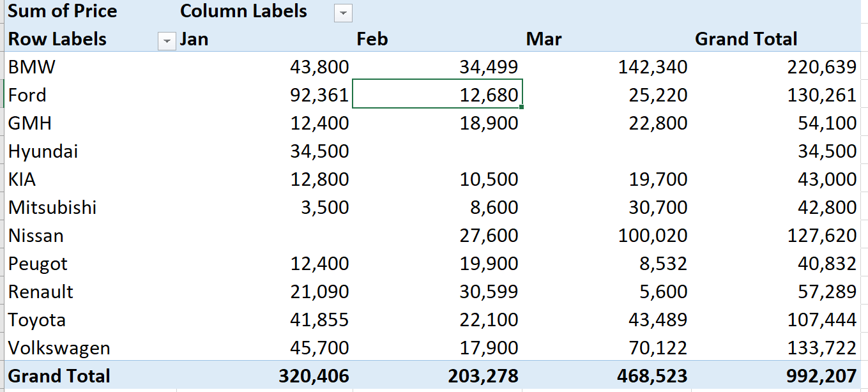Click BMW Feb value 34,499
This screenshot has width=868, height=392.
(x=489, y=67)
